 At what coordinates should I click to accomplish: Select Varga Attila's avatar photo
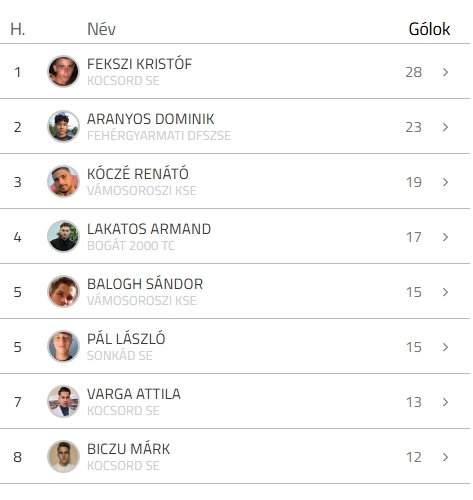point(63,401)
